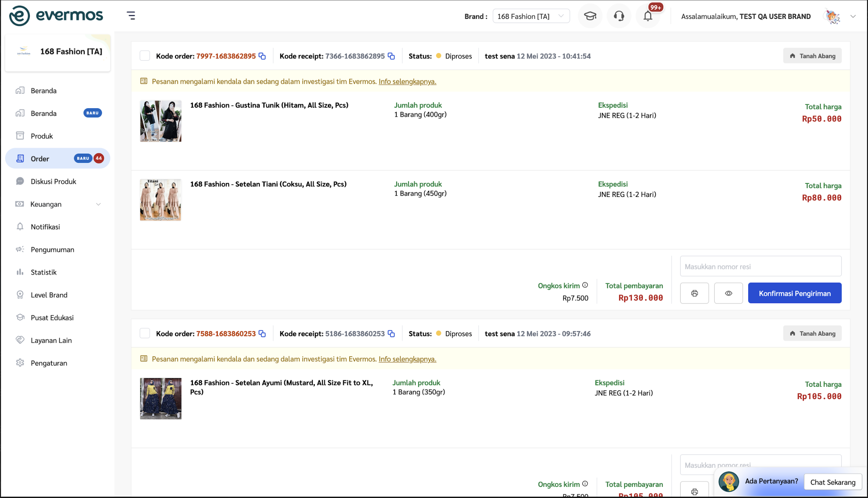Screen dimensions: 868x498
Task: Copy receipt code 5186-1683860253
Action: 391,333
